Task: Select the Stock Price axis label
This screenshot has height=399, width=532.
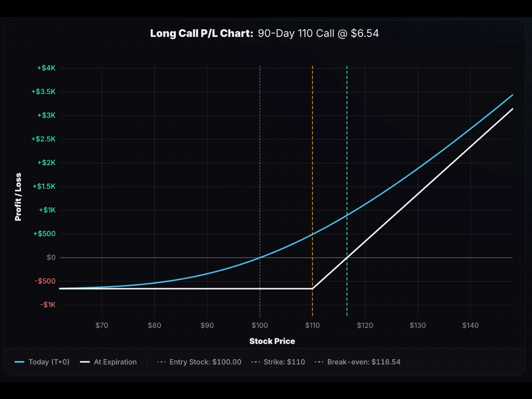Action: point(272,341)
